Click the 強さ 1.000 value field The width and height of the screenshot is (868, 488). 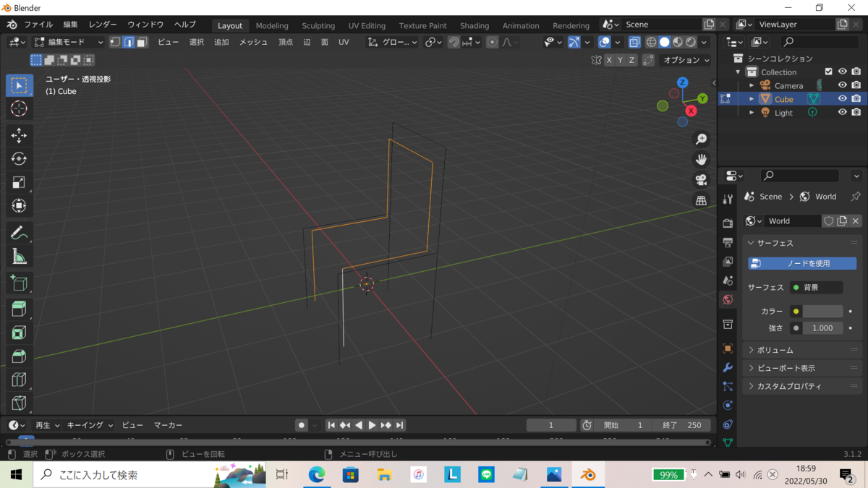pyautogui.click(x=822, y=328)
